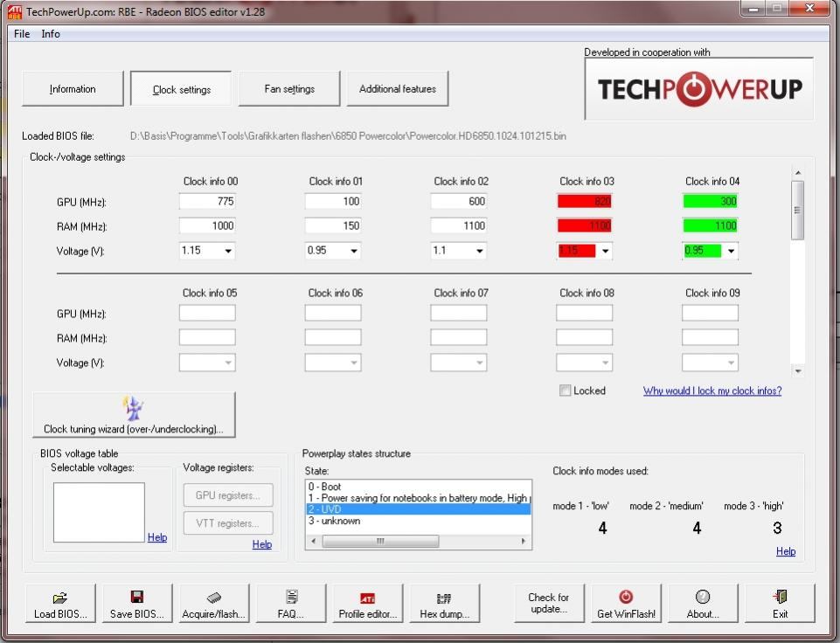840x643 pixels.
Task: Select '2 - UVD' state
Action: [x=419, y=509]
